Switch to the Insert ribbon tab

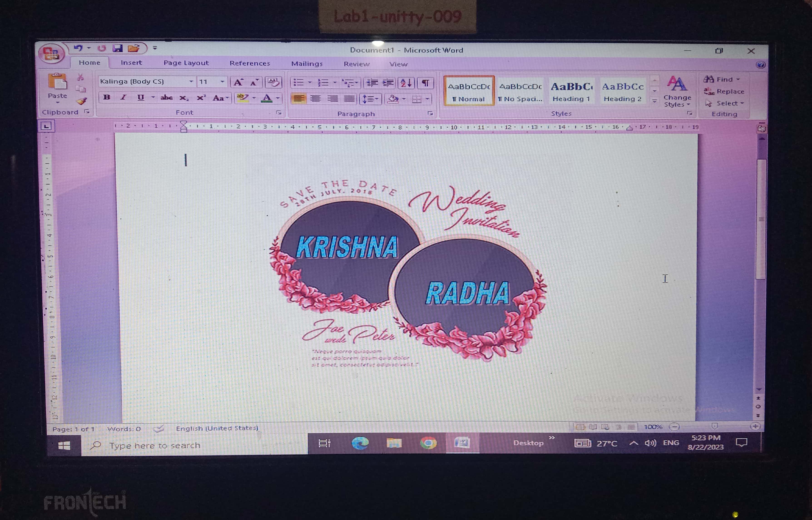pos(131,63)
